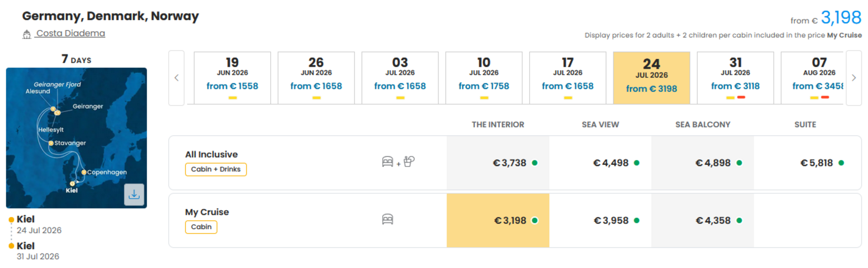This screenshot has height=268, width=868.
Task: Switch to the 10 Jul 2026 departure
Action: [484, 78]
